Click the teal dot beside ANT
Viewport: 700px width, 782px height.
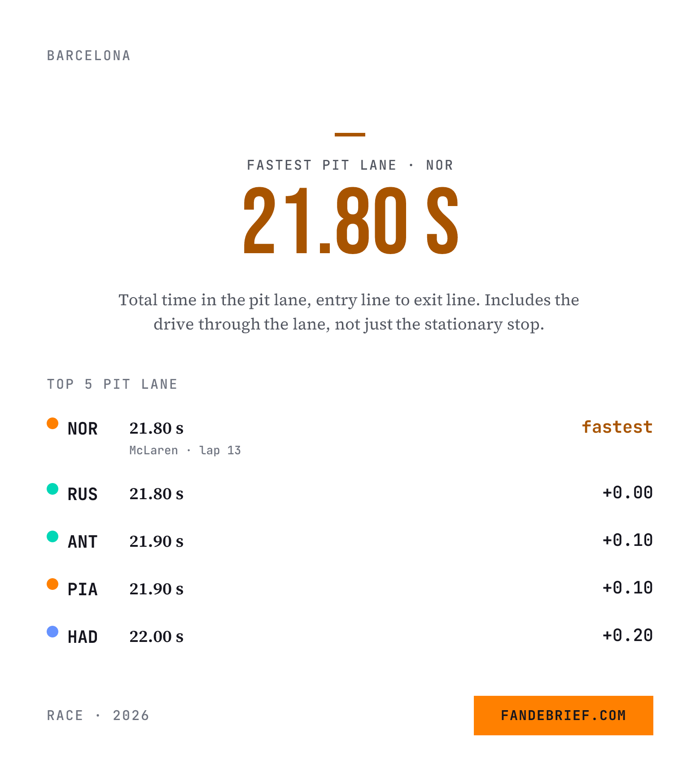(x=52, y=536)
